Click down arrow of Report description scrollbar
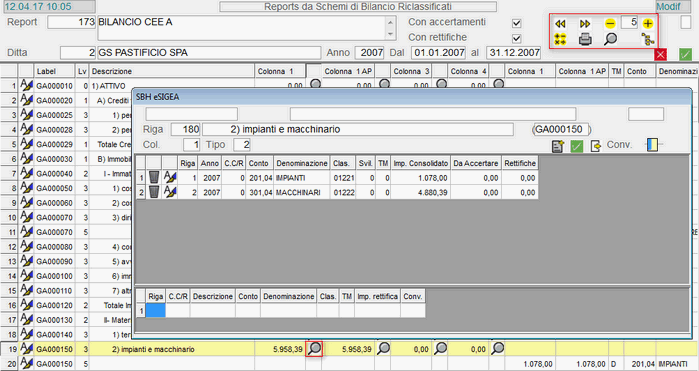This screenshot has width=699, height=371. coord(391,34)
